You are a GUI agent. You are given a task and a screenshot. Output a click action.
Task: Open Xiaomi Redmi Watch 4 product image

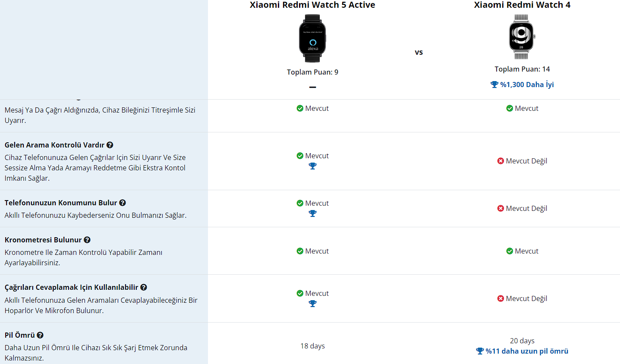point(522,37)
